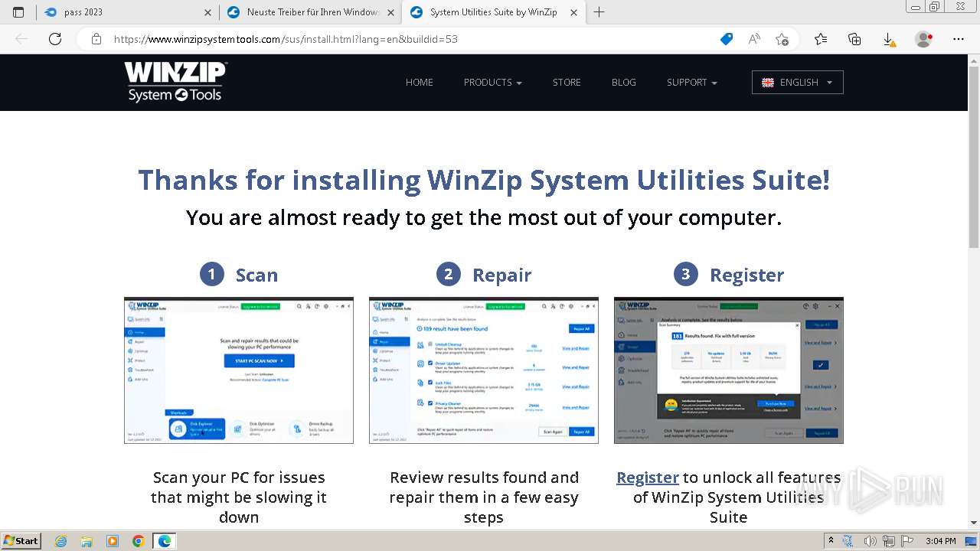Show hidden system tray icons
Screen dimensions: 980x551
tap(831, 541)
